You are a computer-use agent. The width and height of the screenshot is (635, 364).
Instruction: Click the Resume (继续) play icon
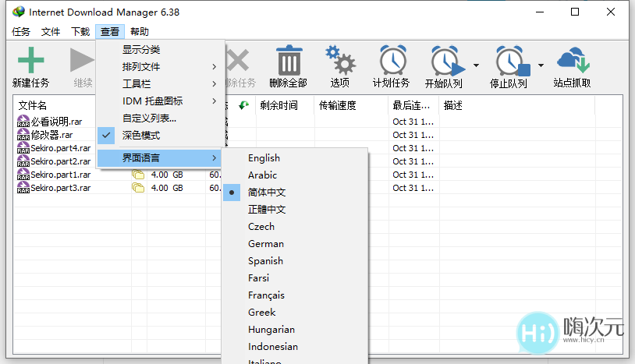82,60
